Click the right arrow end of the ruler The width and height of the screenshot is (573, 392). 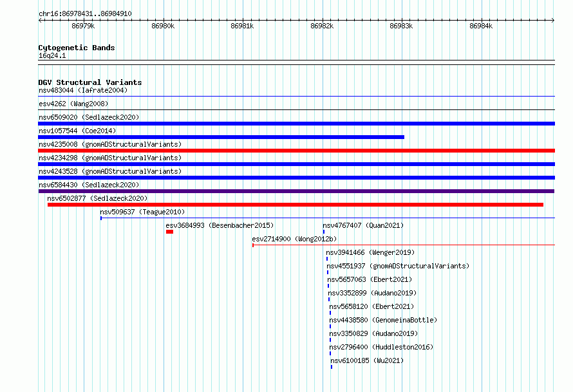(553, 21)
